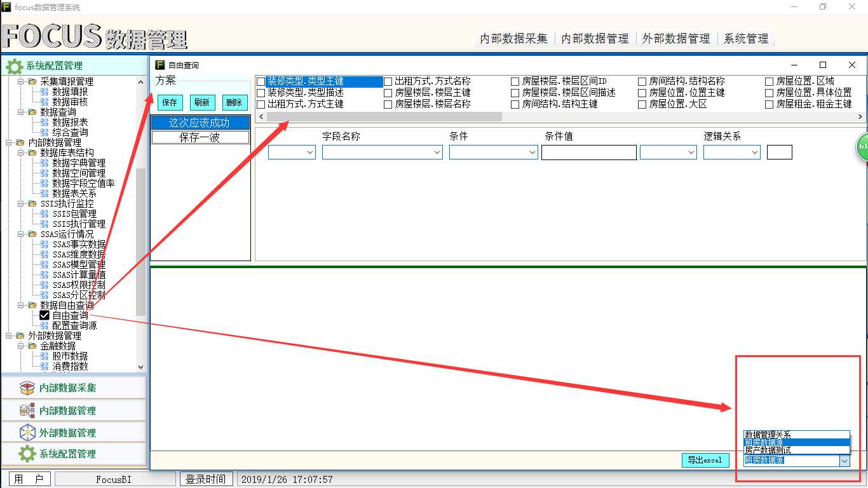Click the node icon beside 数据报表
Image resolution: width=868 pixels, height=488 pixels.
pos(44,122)
